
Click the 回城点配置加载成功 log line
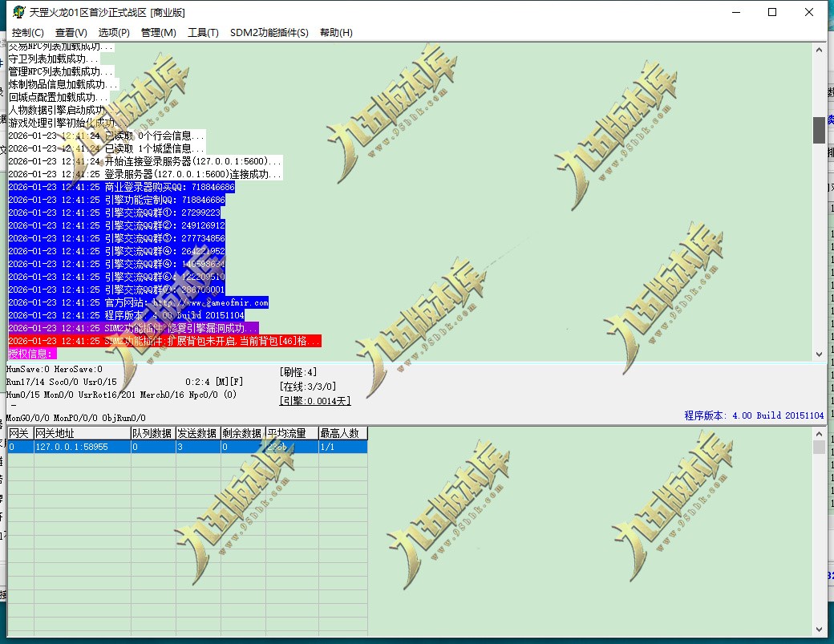[x=59, y=97]
